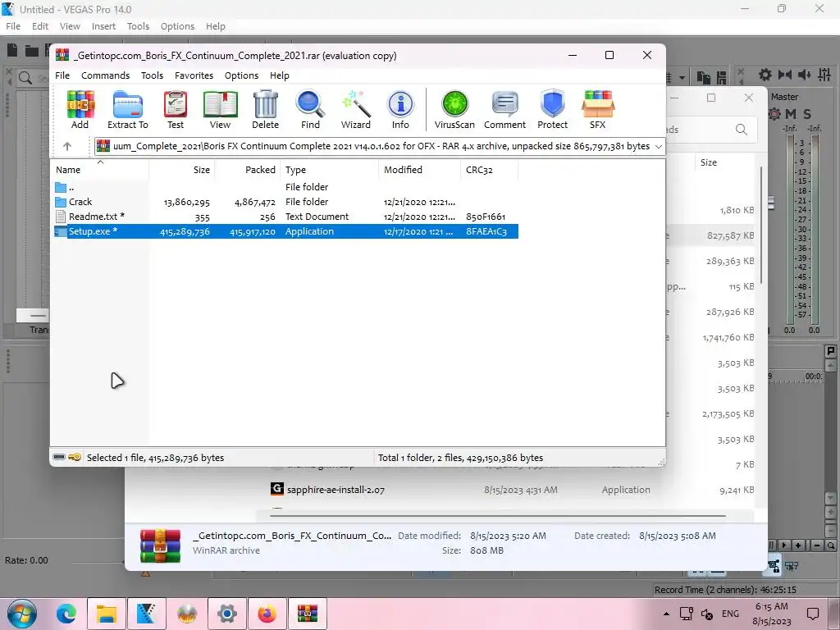Sort list by Name column header
Image resolution: width=840 pixels, height=630 pixels.
point(100,170)
